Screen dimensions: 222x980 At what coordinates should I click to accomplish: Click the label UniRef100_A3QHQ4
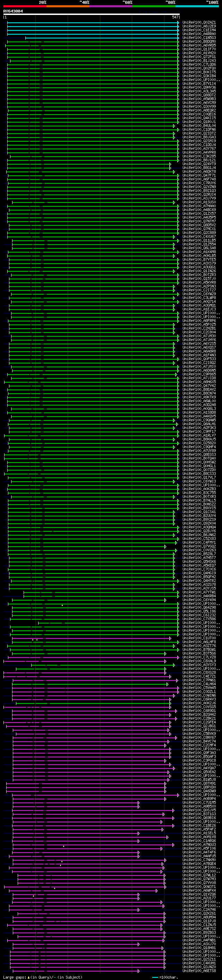(x=199, y=527)
